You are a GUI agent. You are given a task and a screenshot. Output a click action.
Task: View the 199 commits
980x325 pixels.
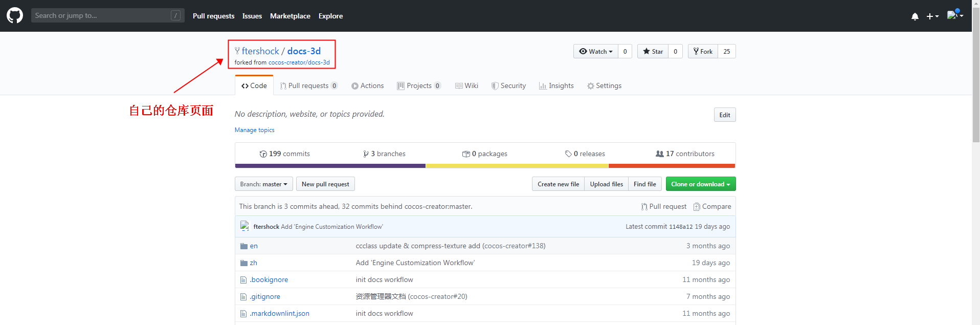(x=285, y=154)
